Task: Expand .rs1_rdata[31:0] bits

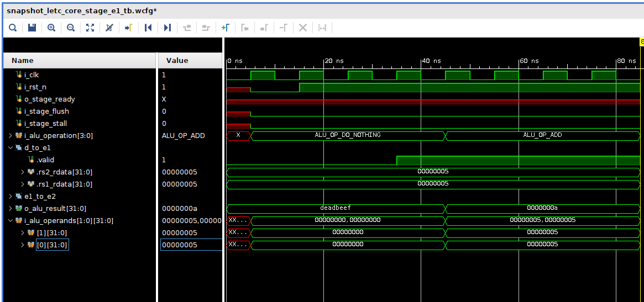Action: pos(23,184)
